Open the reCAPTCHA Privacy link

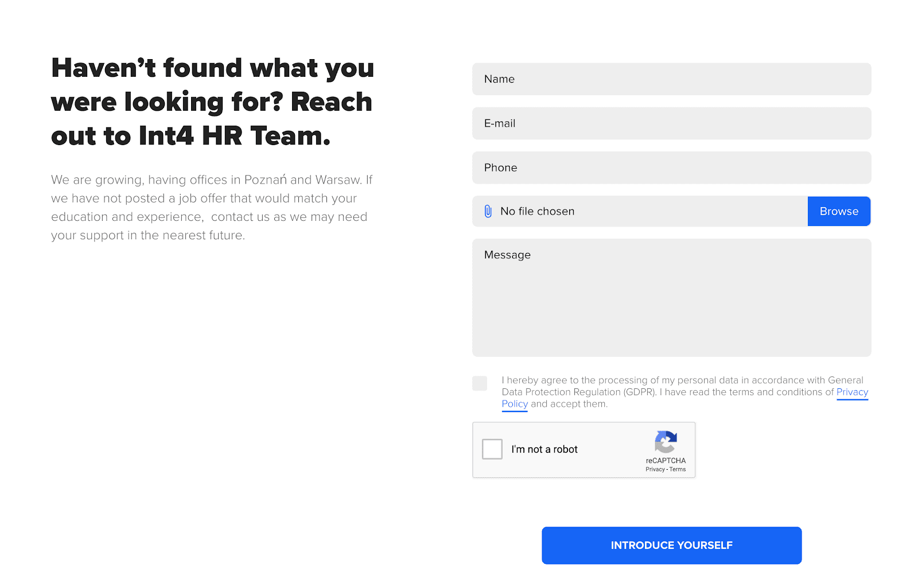[655, 469]
